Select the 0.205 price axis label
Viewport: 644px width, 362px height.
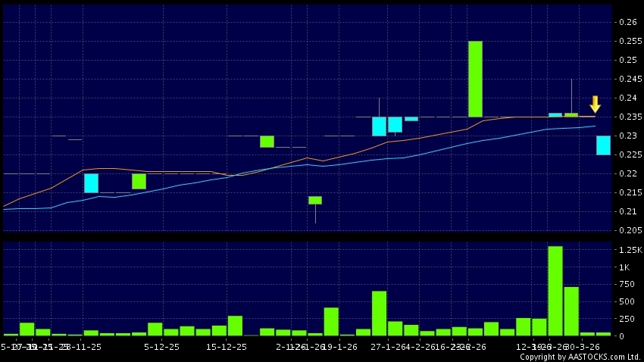tap(626, 231)
